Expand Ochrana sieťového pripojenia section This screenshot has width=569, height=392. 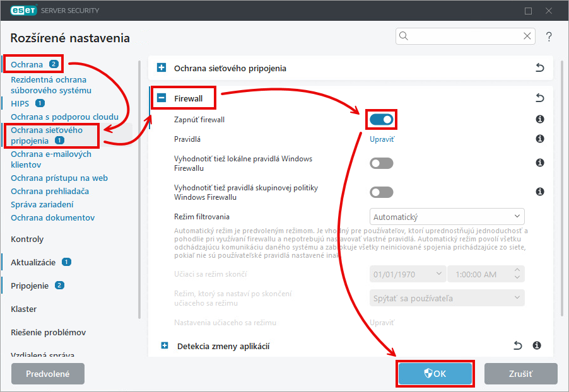[x=161, y=68]
